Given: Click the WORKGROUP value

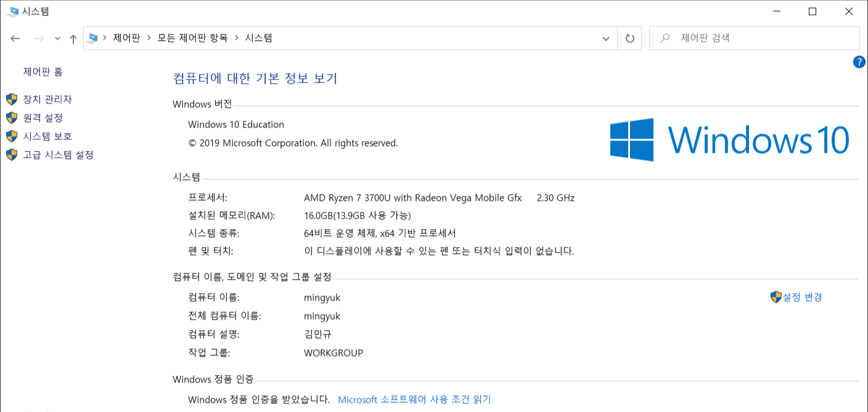Looking at the screenshot, I should tap(334, 353).
